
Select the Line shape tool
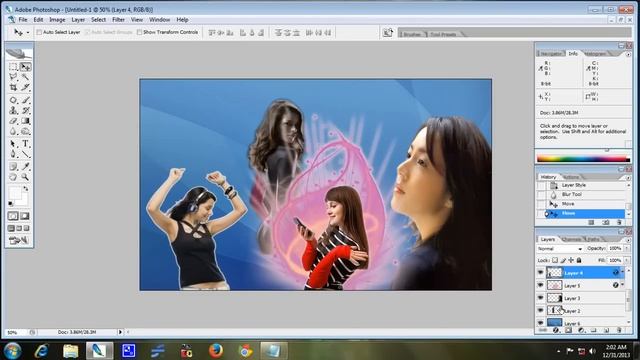tap(25, 154)
